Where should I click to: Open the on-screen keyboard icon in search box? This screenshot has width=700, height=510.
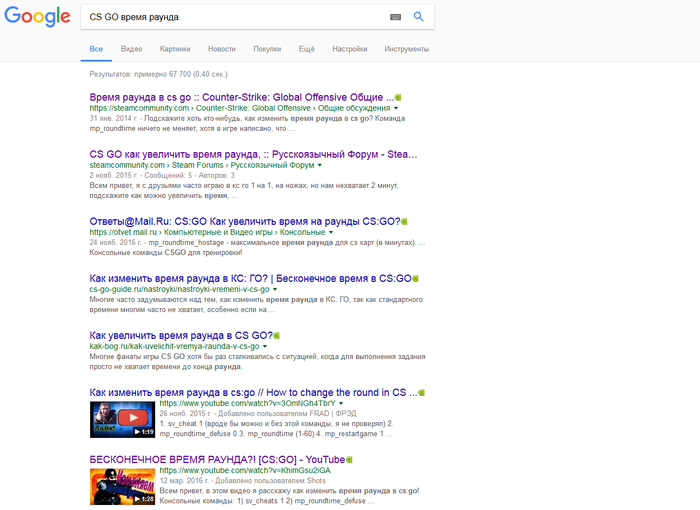tap(395, 17)
